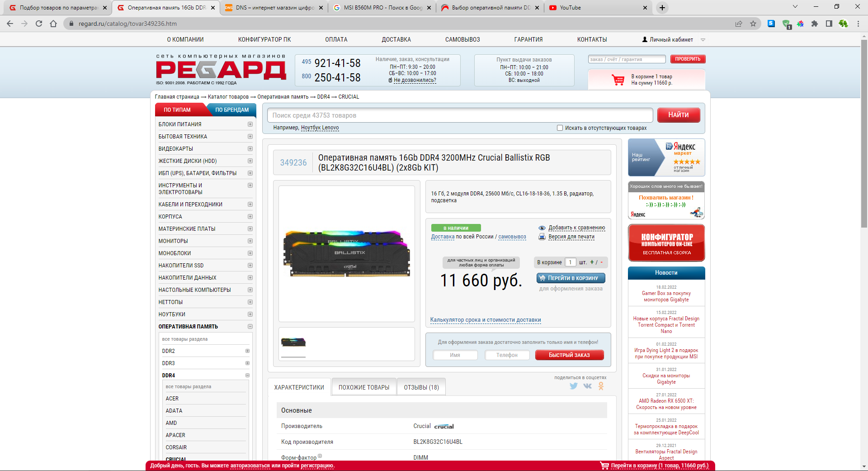Close the YouTube tab
Screen dimensions: 868x471
(645, 8)
